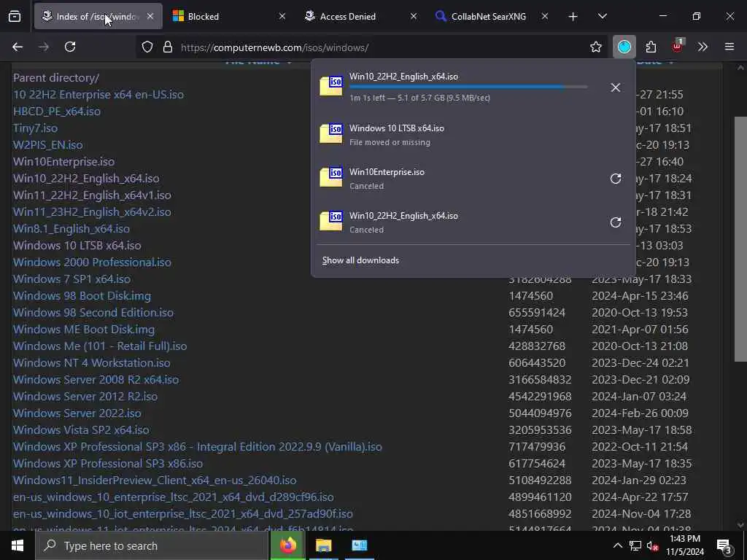Click Win11_23H2_English_x64v2.iso link

(92, 212)
